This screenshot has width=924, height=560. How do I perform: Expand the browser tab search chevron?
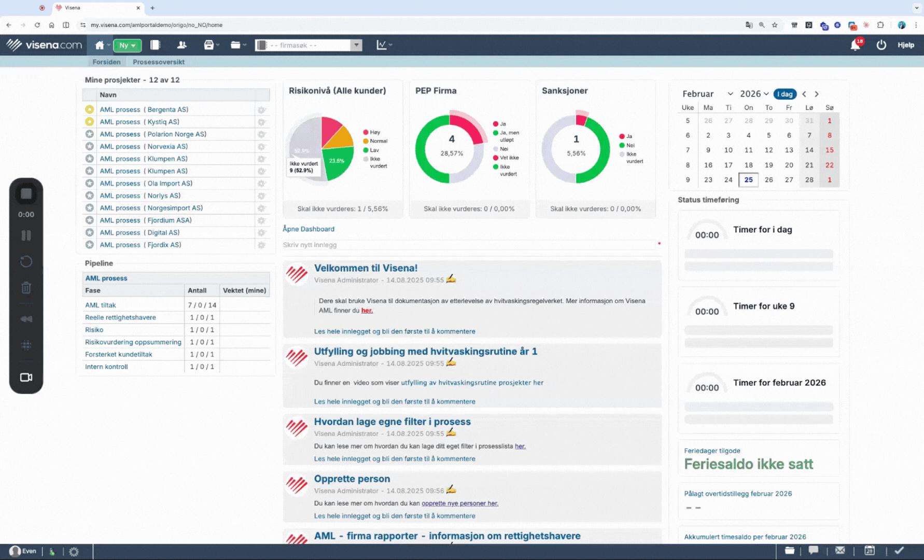click(x=916, y=8)
